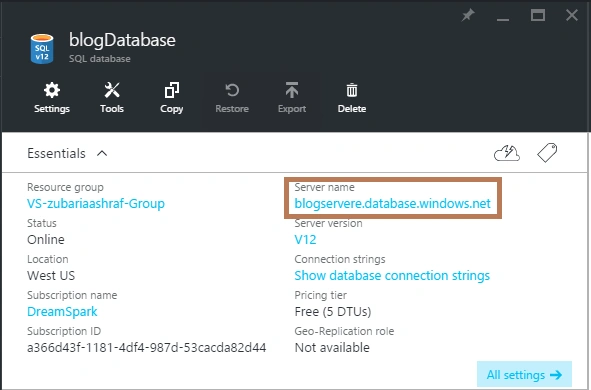Click the blogDatabase SQL v12 icon
Screen dimensions: 591x390
coord(42,49)
